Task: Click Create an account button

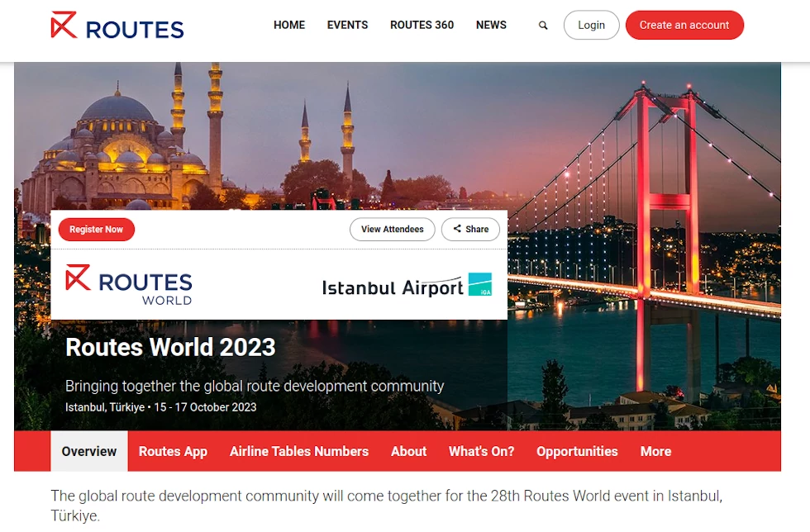Action: click(684, 25)
